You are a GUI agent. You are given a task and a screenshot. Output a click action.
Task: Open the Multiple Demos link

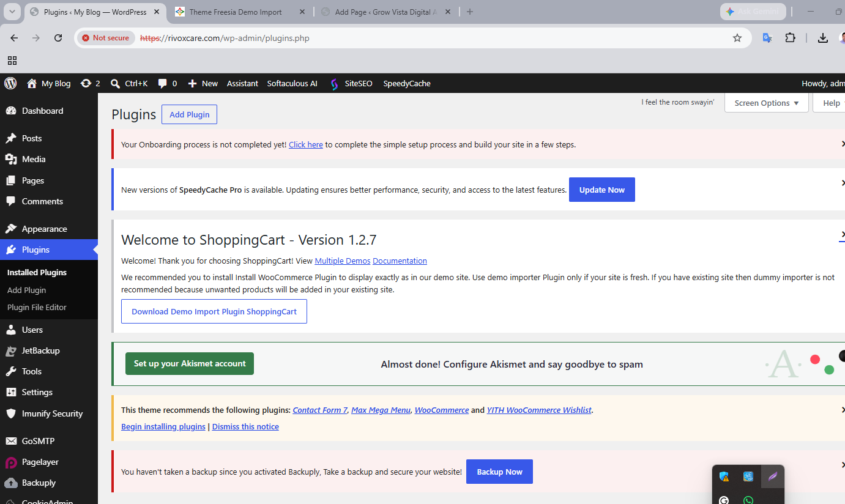point(343,261)
